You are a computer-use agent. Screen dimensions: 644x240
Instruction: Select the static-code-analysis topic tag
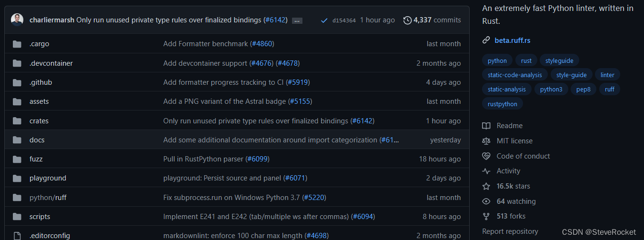coord(515,75)
